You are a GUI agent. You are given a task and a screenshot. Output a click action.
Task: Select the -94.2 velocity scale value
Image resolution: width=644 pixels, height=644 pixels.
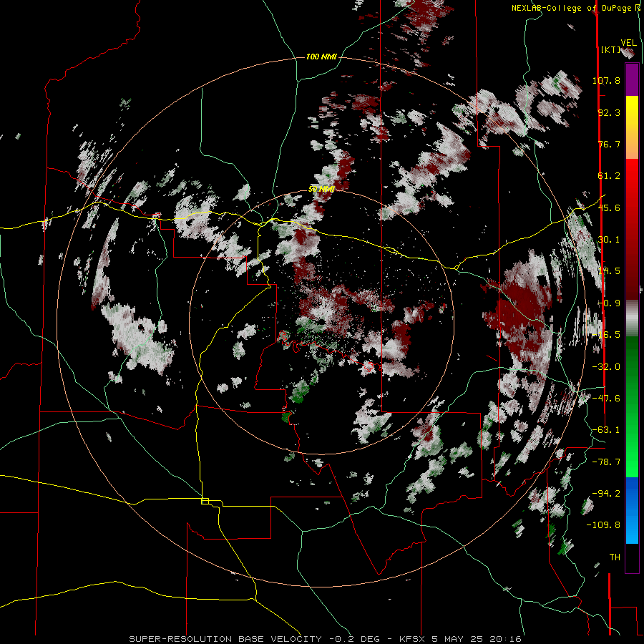(606, 493)
